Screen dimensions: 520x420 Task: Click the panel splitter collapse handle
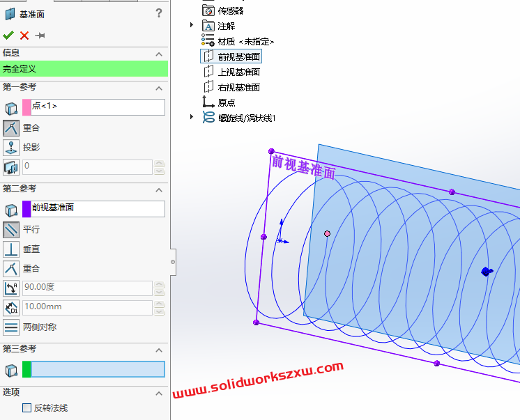click(x=173, y=262)
